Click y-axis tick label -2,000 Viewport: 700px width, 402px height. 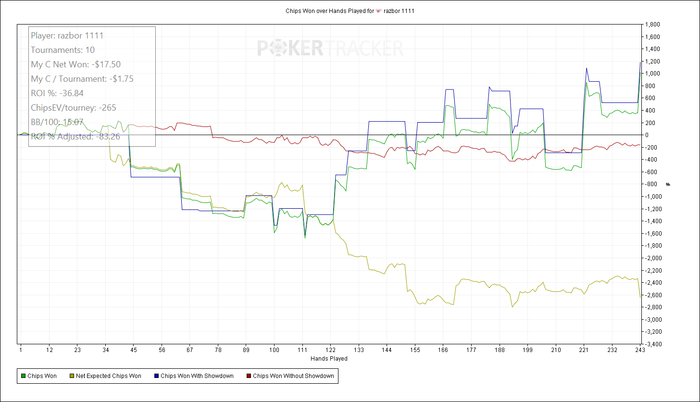[x=653, y=258]
